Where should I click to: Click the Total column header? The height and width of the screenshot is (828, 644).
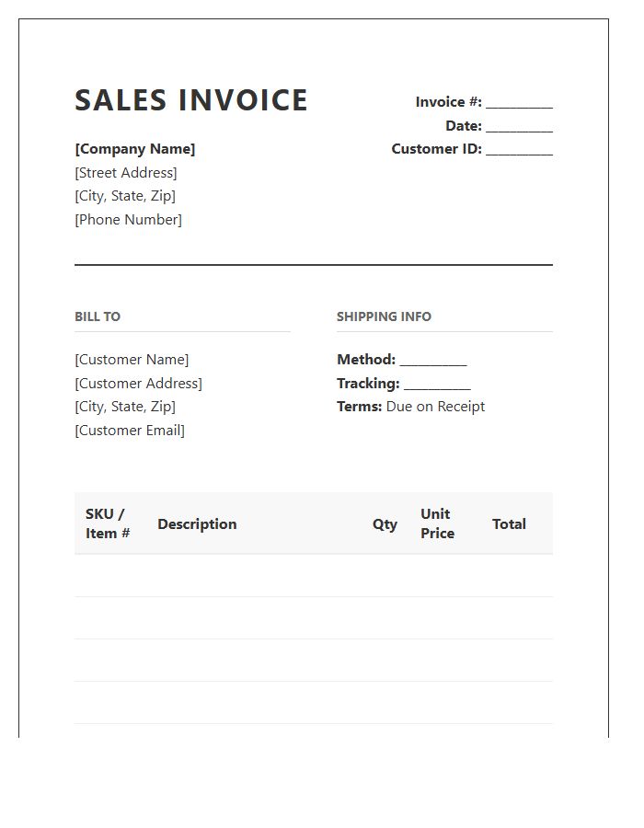(x=510, y=524)
